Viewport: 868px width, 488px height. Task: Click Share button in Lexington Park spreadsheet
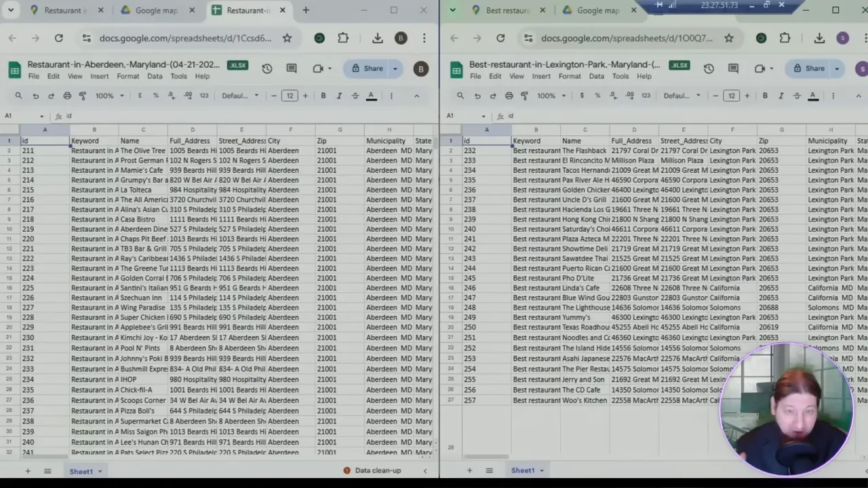[x=808, y=68]
